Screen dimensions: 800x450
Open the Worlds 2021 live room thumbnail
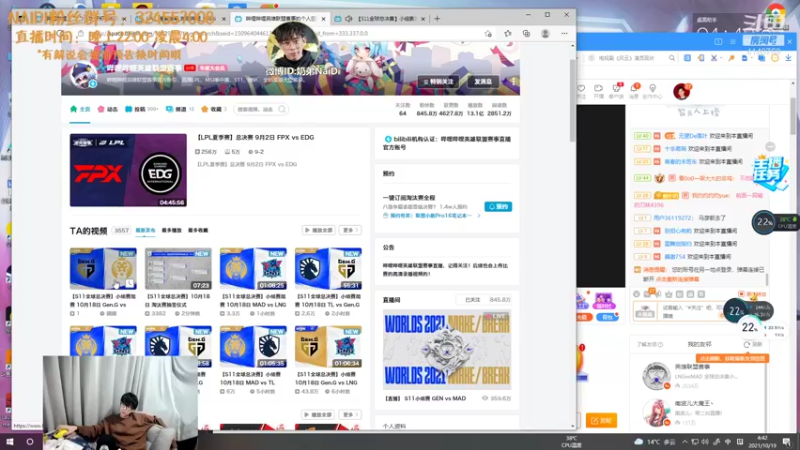pos(447,350)
